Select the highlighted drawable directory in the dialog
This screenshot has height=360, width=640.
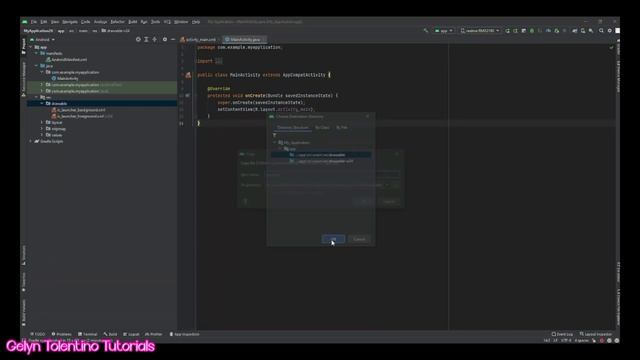click(x=321, y=155)
